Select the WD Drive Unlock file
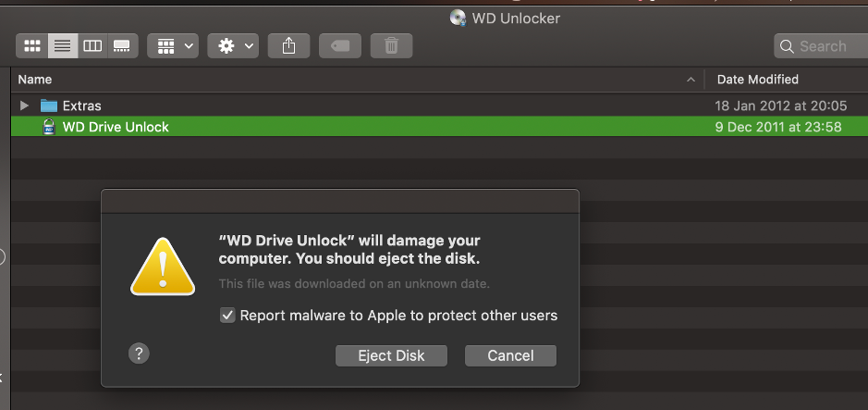 coord(116,127)
